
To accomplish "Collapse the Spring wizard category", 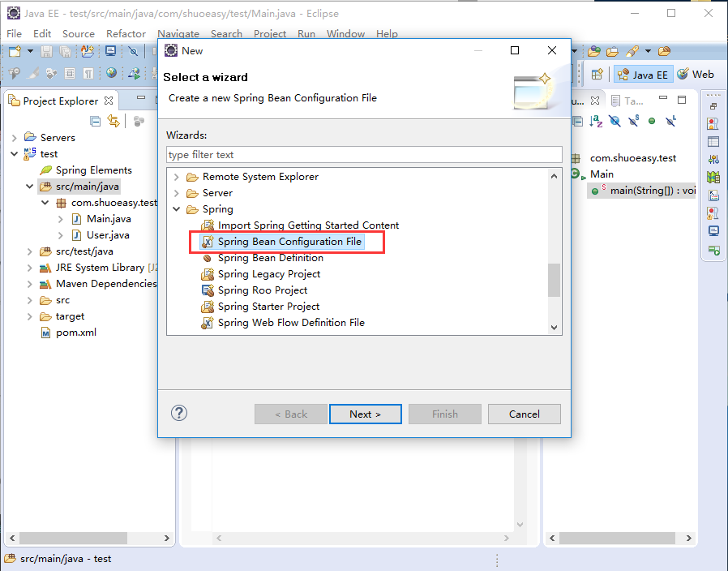I will [177, 209].
